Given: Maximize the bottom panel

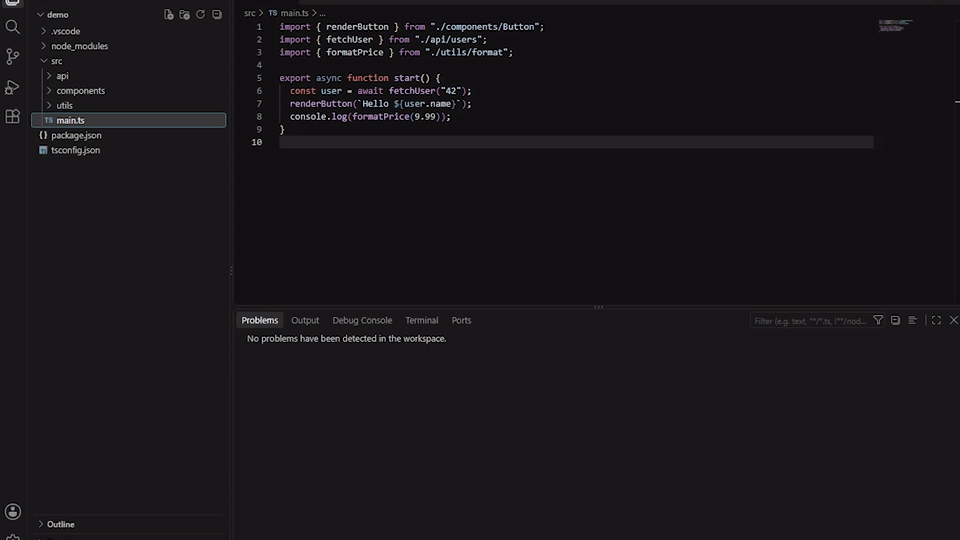Looking at the screenshot, I should tap(936, 320).
